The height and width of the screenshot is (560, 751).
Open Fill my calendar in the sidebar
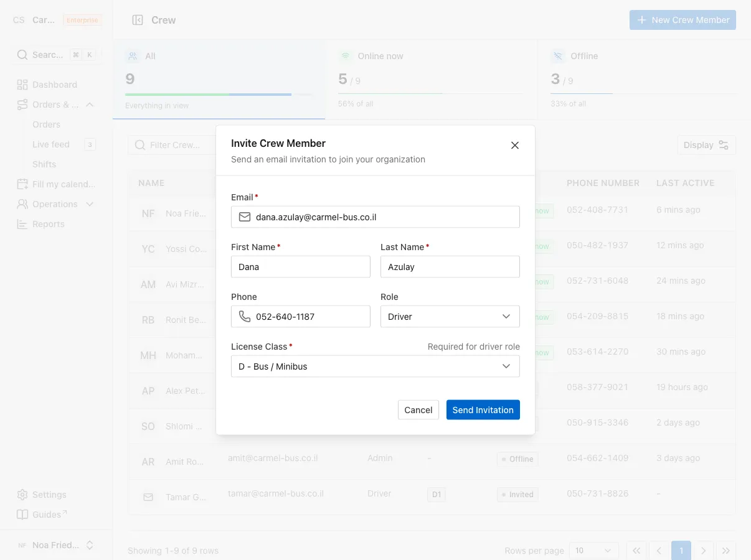56,184
